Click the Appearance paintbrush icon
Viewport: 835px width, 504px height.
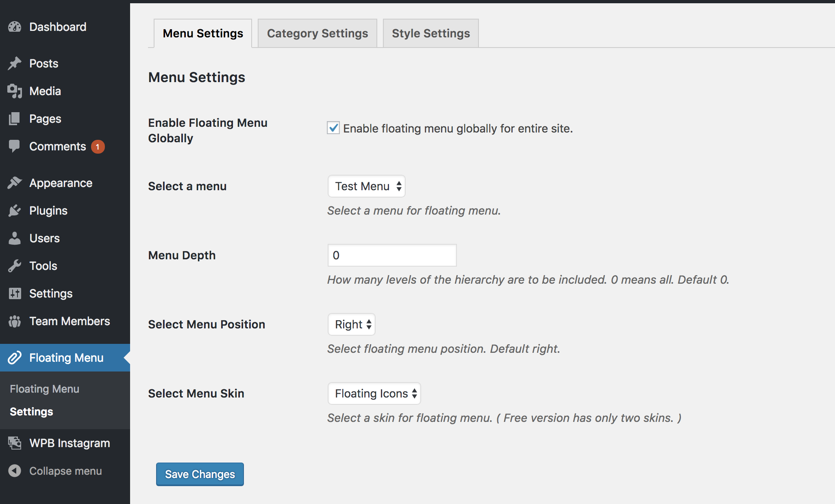click(x=15, y=183)
